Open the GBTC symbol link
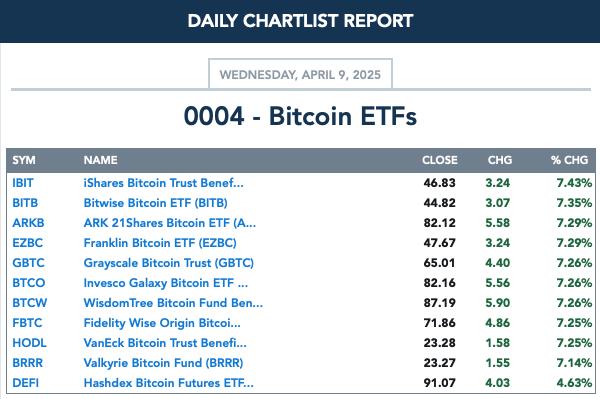The width and height of the screenshot is (600, 399). coord(28,263)
